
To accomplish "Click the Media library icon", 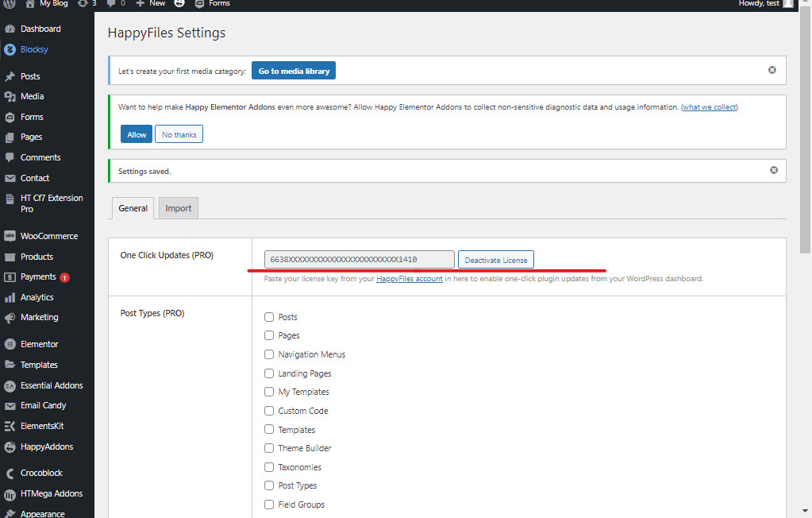I will click(10, 96).
